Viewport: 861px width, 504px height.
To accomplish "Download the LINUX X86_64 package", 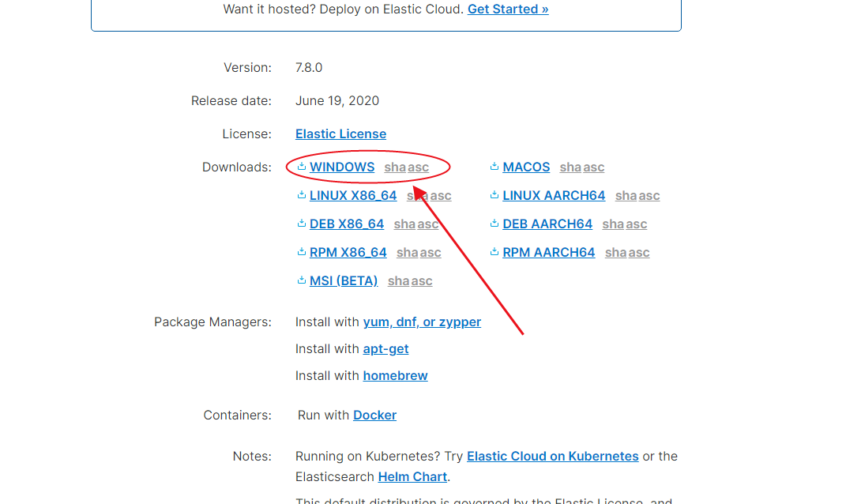I will [x=353, y=195].
